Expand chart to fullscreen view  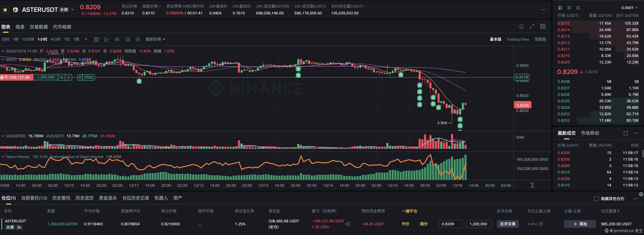(x=532, y=27)
